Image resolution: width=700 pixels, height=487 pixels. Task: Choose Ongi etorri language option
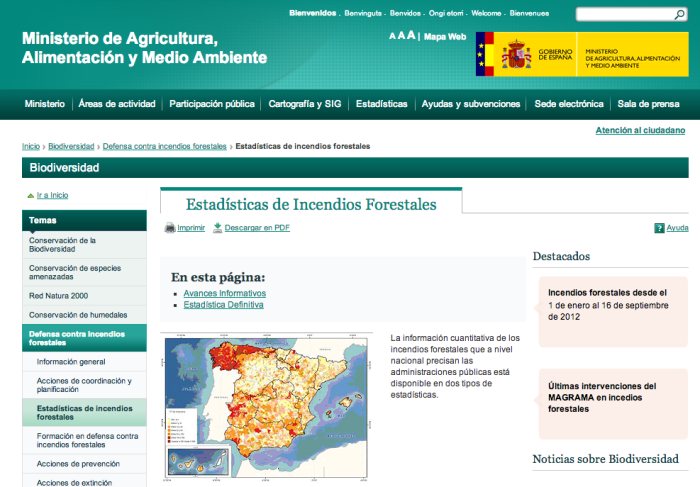click(x=446, y=13)
